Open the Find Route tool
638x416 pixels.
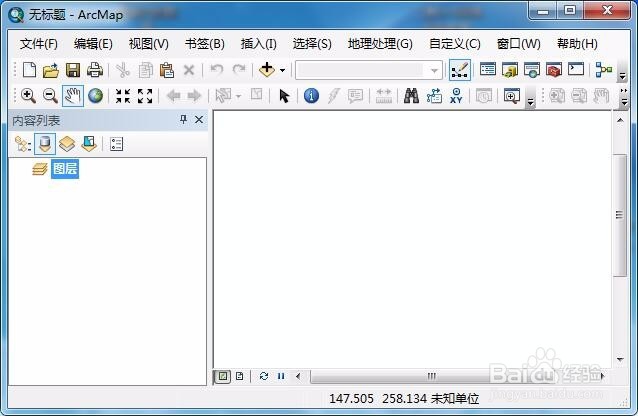click(x=434, y=96)
